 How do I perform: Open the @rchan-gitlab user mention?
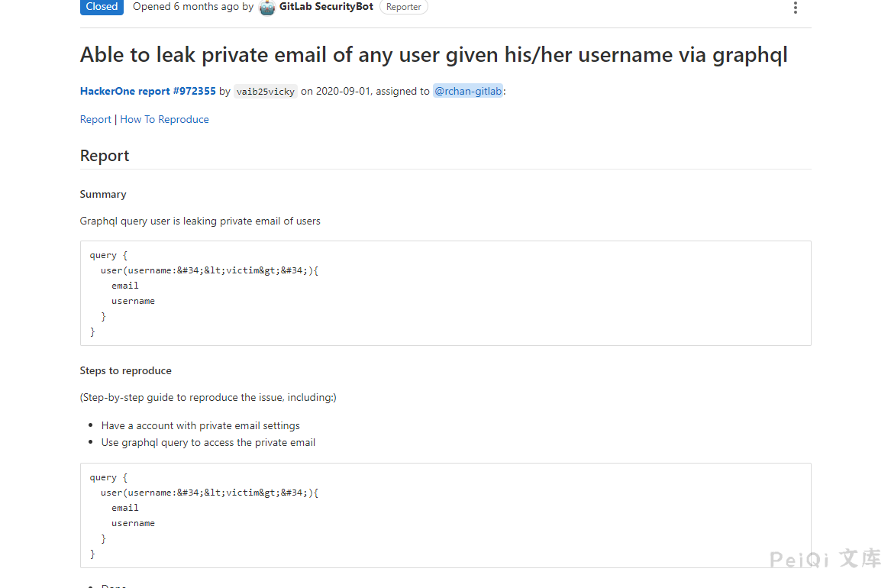(x=468, y=91)
